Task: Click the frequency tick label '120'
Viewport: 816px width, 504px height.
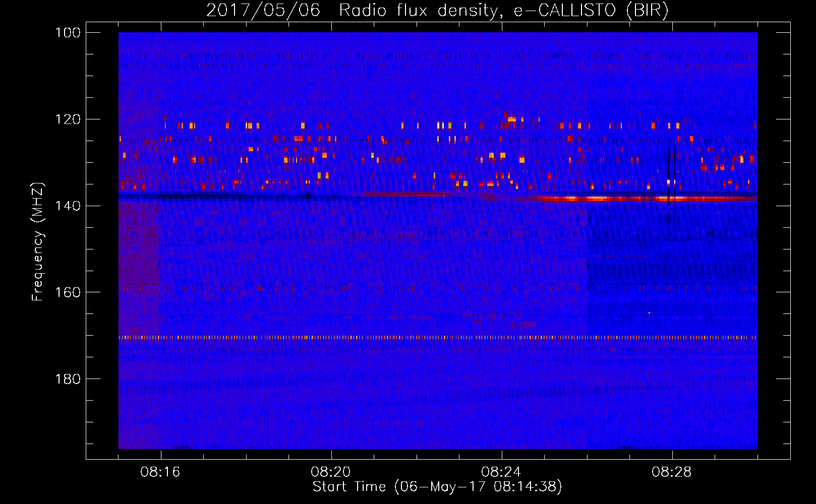Action: (68, 119)
